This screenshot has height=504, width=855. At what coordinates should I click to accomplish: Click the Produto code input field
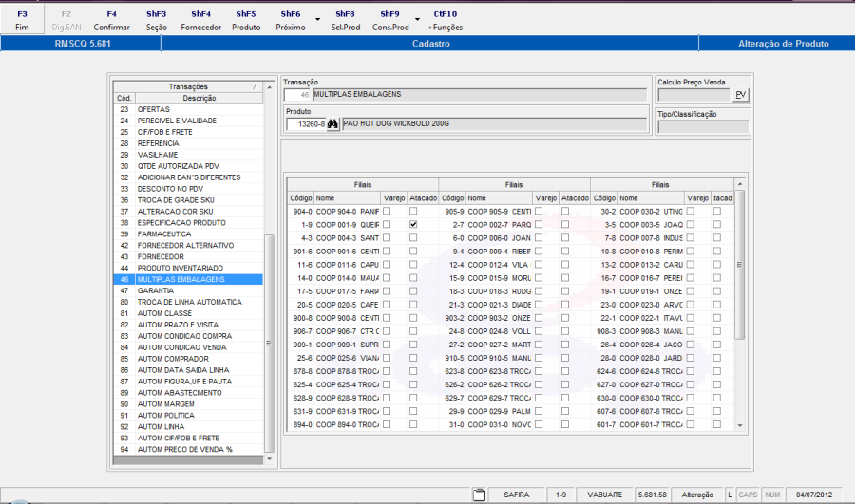pos(305,124)
